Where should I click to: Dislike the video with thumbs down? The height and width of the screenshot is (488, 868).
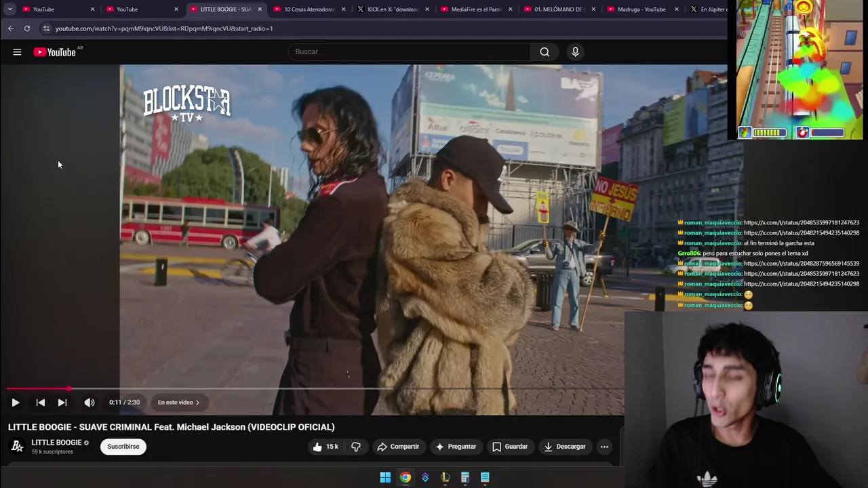tap(356, 447)
